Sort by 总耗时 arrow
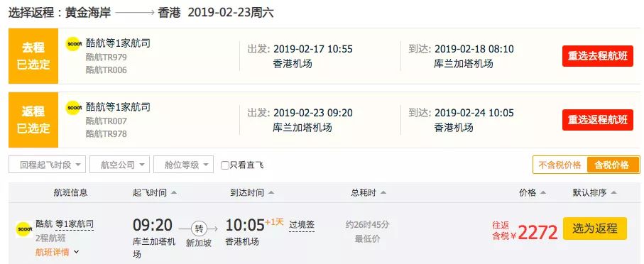The height and width of the screenshot is (264, 644). (x=383, y=192)
